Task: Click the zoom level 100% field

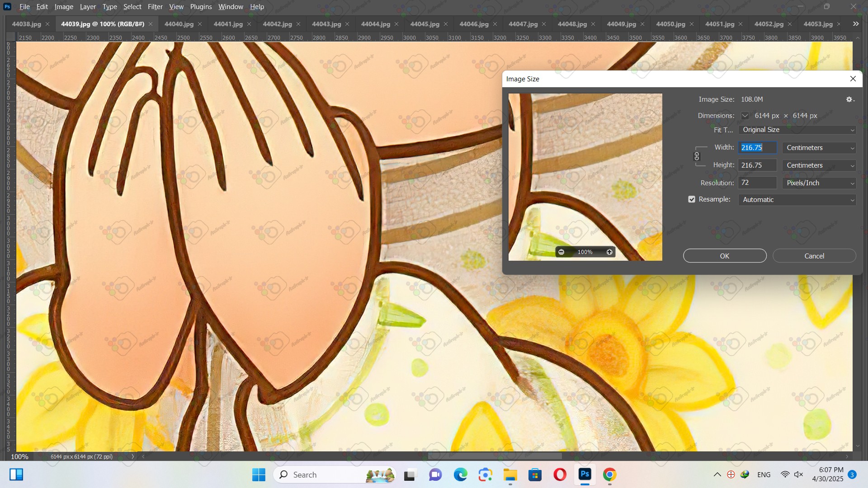Action: point(19,457)
